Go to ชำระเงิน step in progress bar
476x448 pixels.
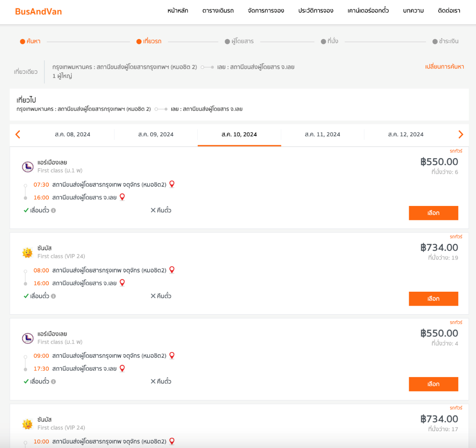pyautogui.click(x=445, y=41)
